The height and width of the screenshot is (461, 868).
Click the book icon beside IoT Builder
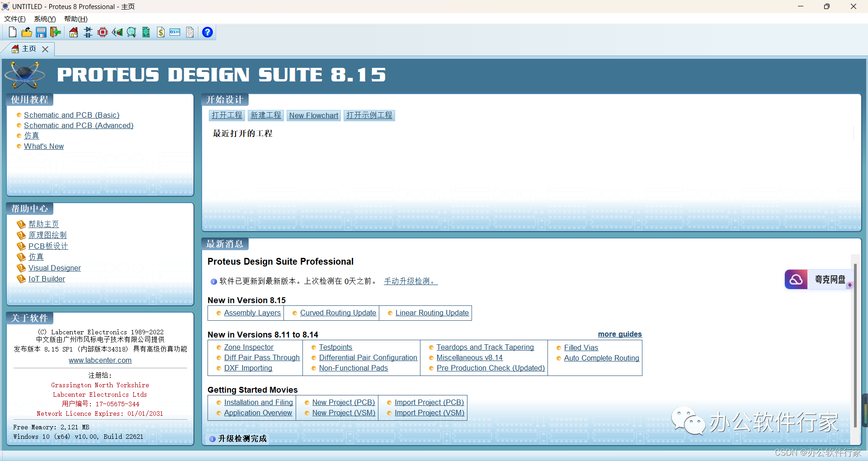(21, 279)
